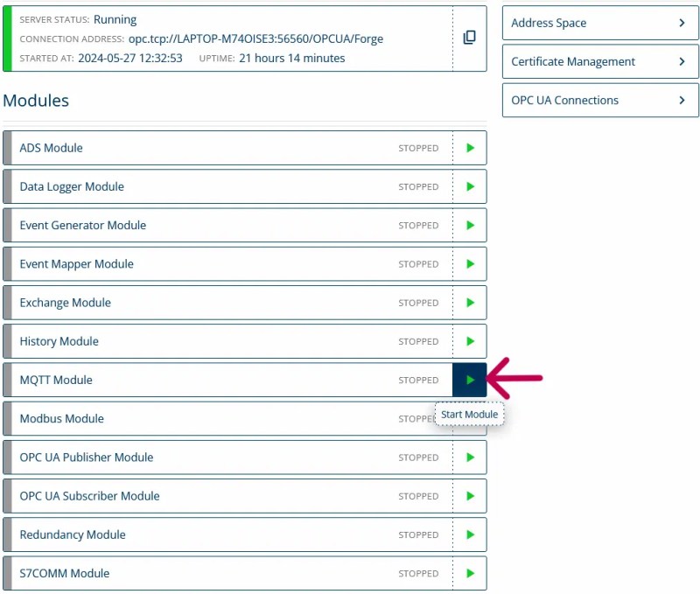This screenshot has height=594, width=700.
Task: Expand the Address Space chevron
Action: (x=682, y=23)
